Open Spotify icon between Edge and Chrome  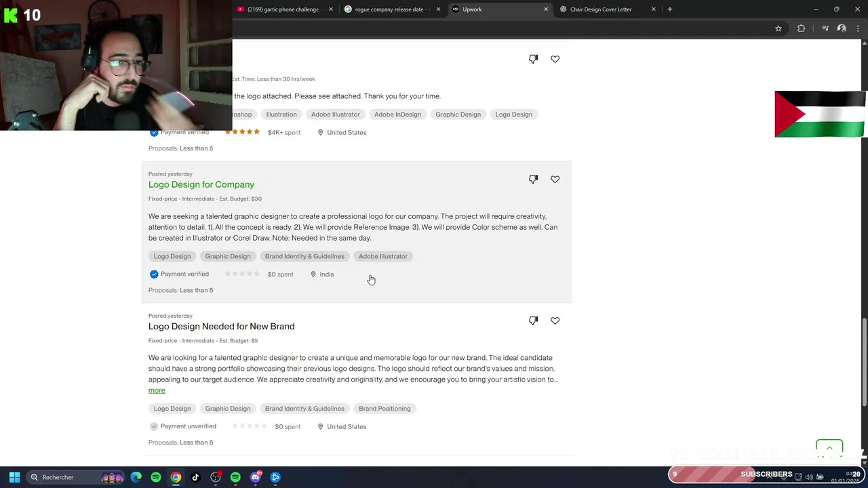click(156, 477)
